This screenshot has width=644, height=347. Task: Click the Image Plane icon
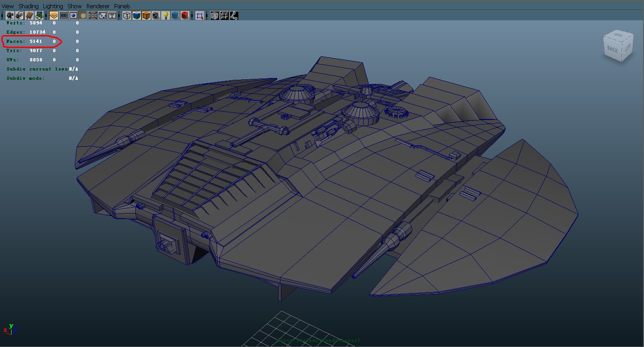click(39, 16)
